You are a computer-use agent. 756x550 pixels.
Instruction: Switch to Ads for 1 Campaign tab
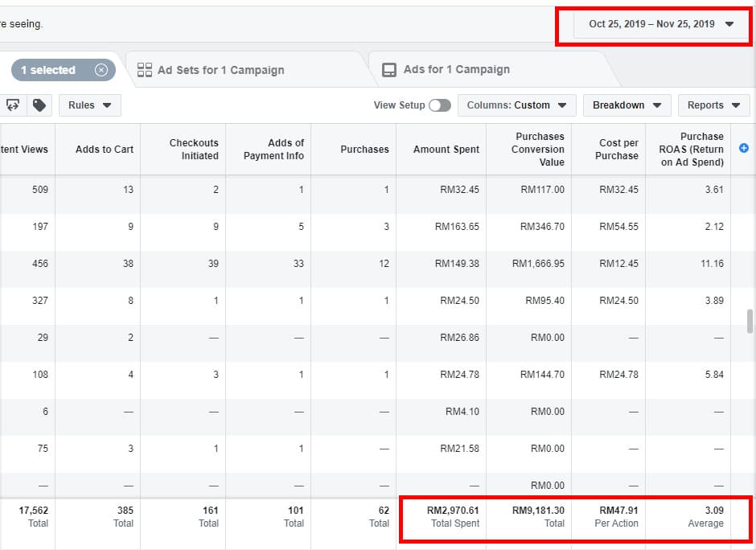(x=456, y=70)
